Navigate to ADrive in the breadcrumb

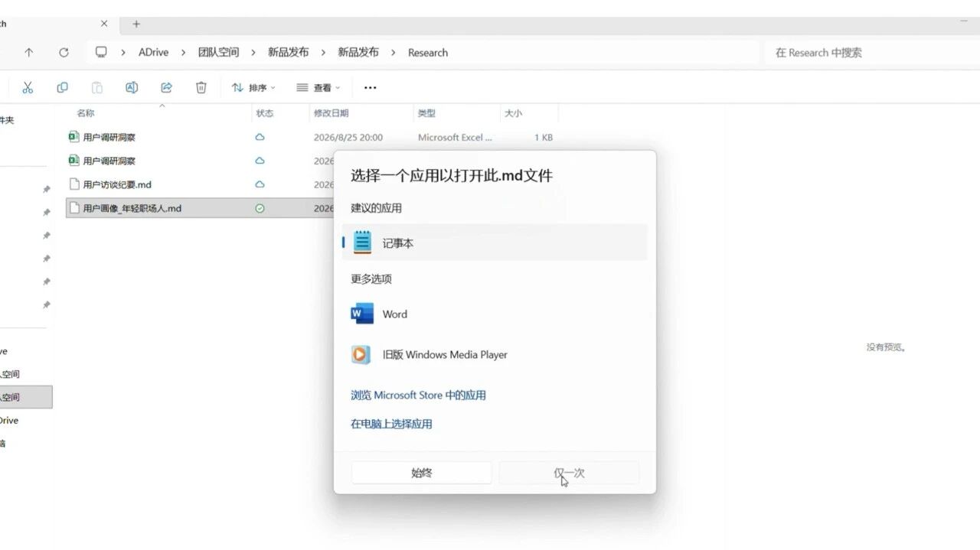click(153, 53)
